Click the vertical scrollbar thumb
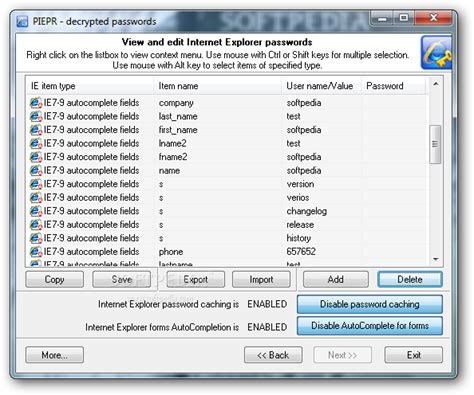This screenshot has height=395, width=474. click(x=435, y=144)
